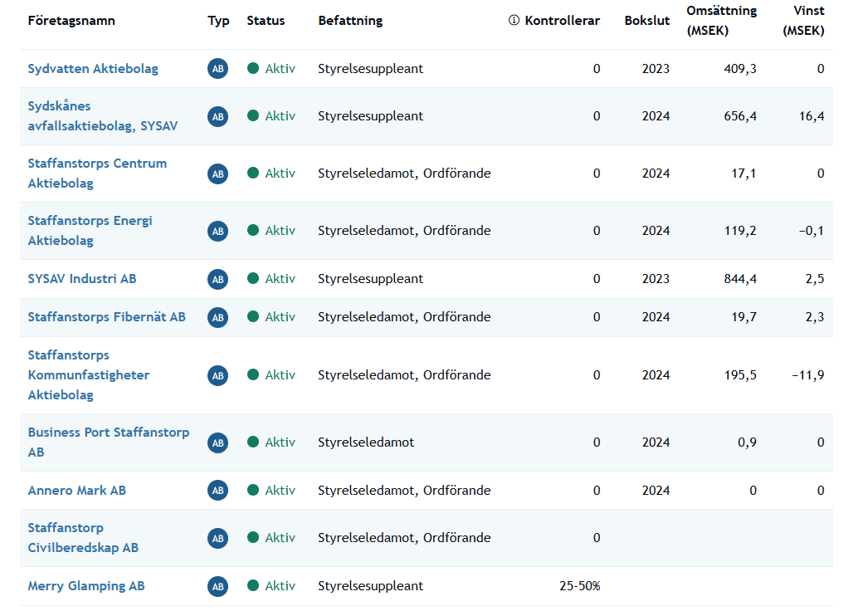Click the Status column header

266,21
